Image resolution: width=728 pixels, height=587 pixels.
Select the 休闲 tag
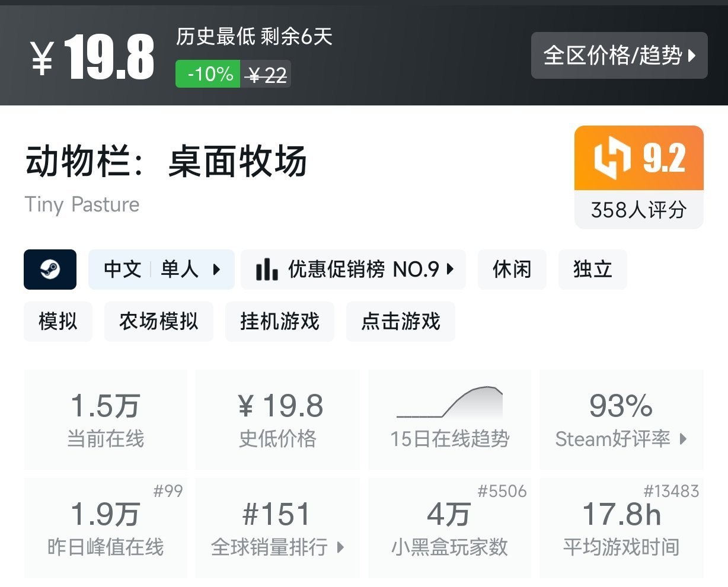(x=512, y=270)
